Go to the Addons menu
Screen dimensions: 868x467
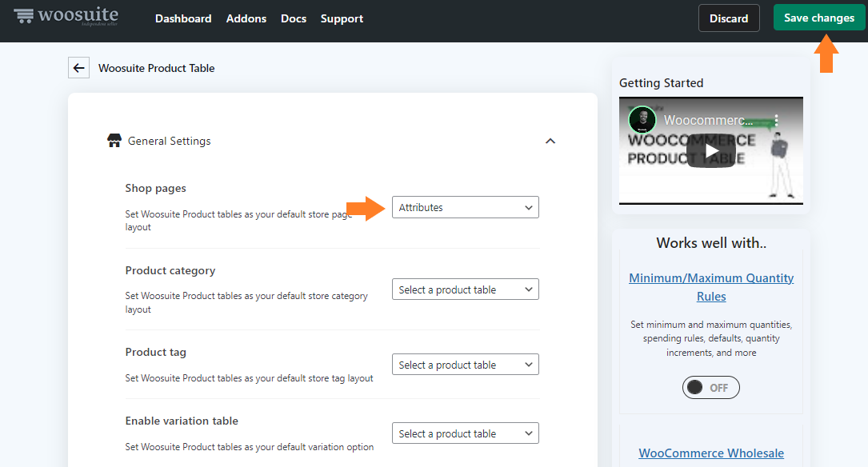point(246,19)
